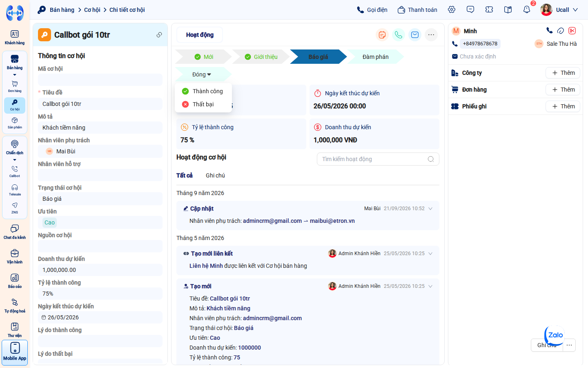Click the blue email activity icon
Screen dimensions: 588x368
(x=415, y=35)
